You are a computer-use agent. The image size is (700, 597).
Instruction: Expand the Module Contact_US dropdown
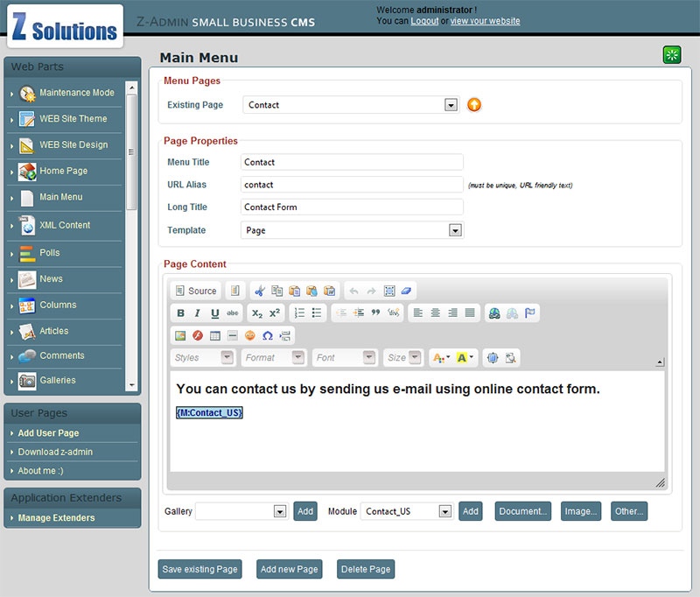445,511
